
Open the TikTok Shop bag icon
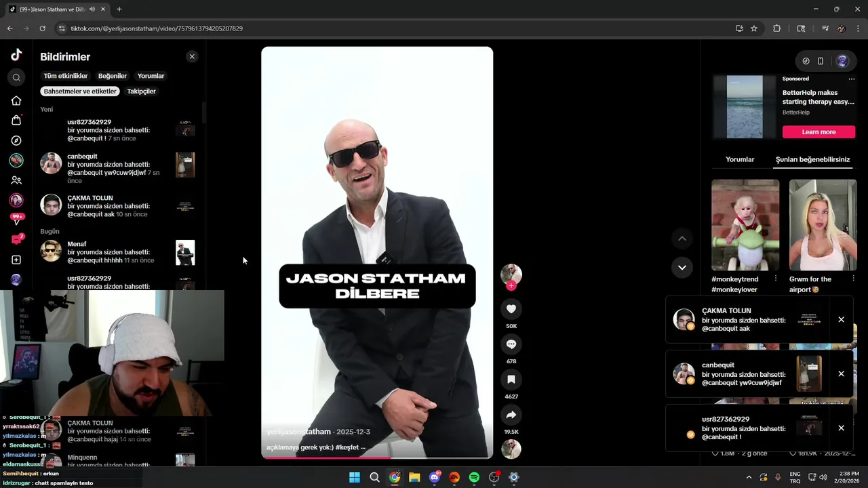click(x=16, y=120)
